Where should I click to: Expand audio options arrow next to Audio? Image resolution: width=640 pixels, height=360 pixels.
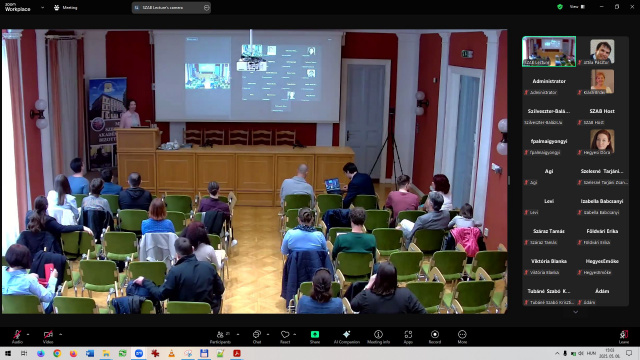[x=28, y=334]
